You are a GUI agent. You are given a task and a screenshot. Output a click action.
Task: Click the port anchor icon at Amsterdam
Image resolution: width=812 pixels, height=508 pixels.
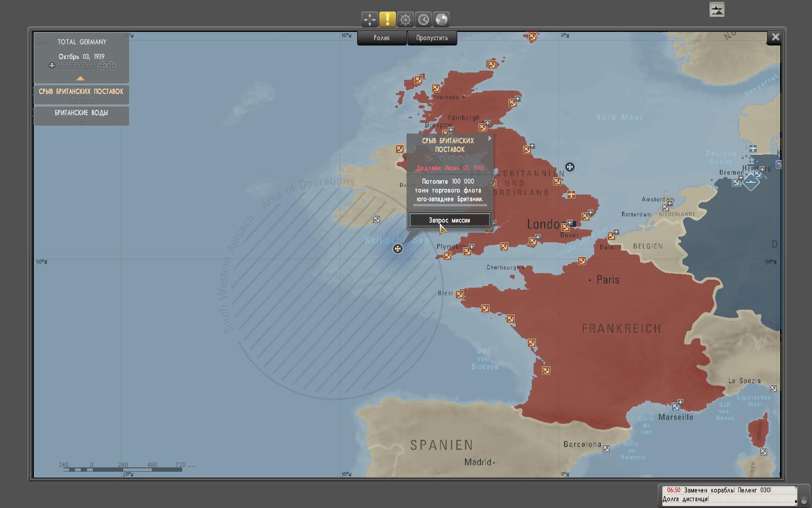pyautogui.click(x=665, y=207)
